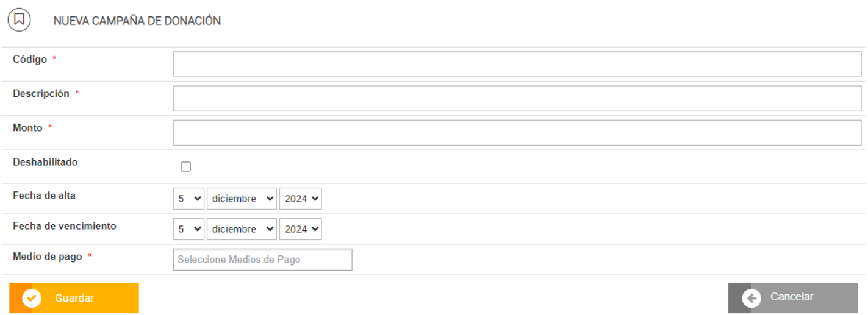868x315 pixels.
Task: Save the campaign with the Guardar button
Action: [x=74, y=298]
